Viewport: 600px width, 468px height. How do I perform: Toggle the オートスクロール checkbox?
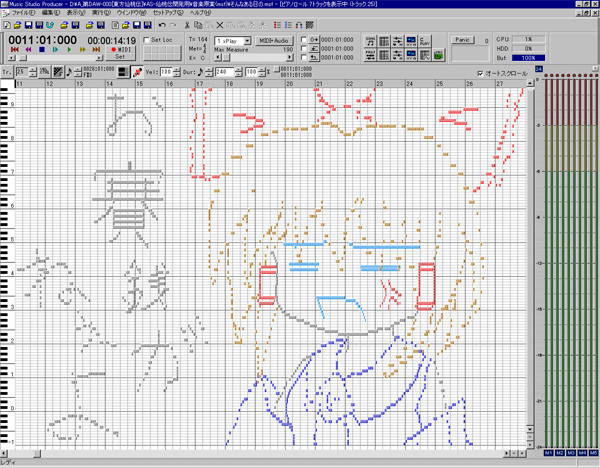coord(481,73)
